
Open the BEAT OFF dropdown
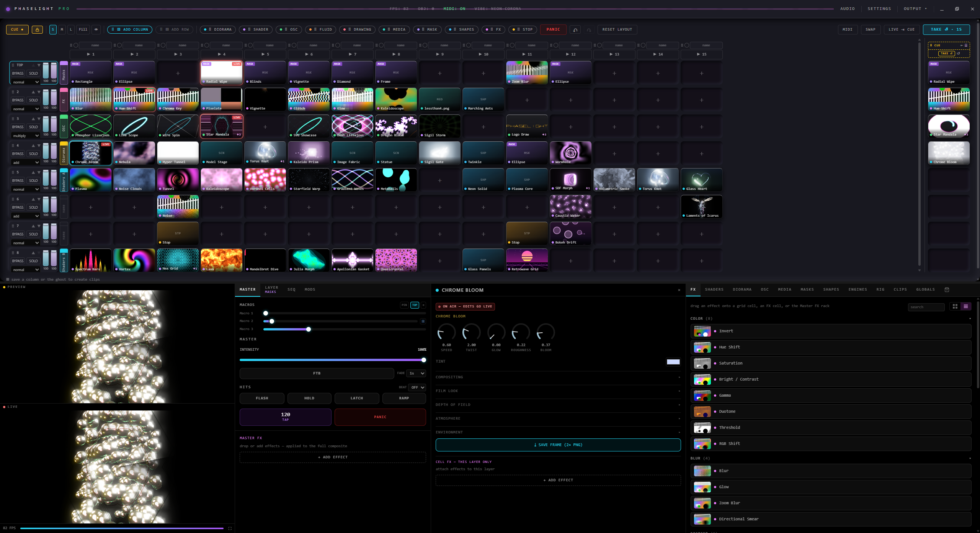click(417, 387)
